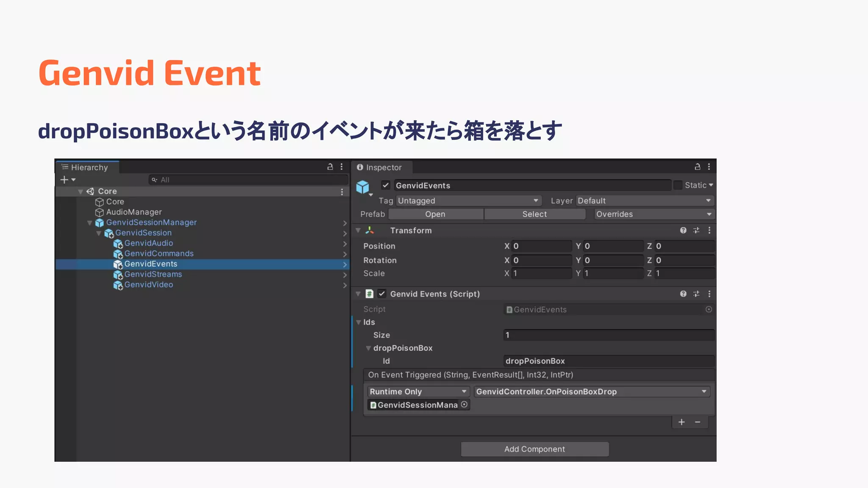Image resolution: width=868 pixels, height=488 pixels.
Task: Open the Inspector panel three-dot menu
Action: pyautogui.click(x=709, y=167)
